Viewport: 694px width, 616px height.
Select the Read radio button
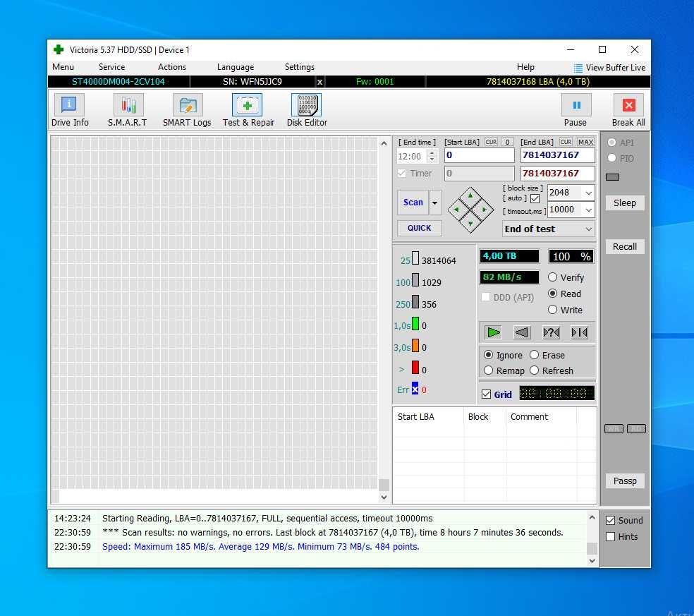click(552, 294)
